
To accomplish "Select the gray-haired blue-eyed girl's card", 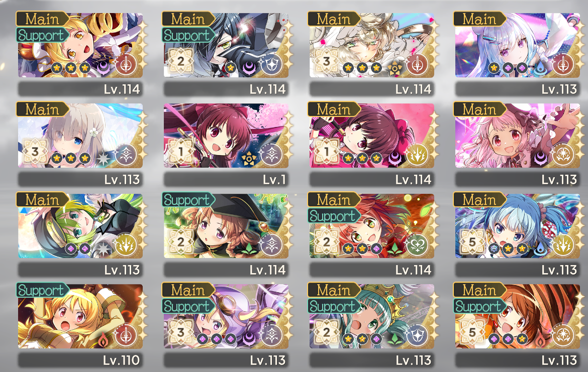I will pos(80,135).
